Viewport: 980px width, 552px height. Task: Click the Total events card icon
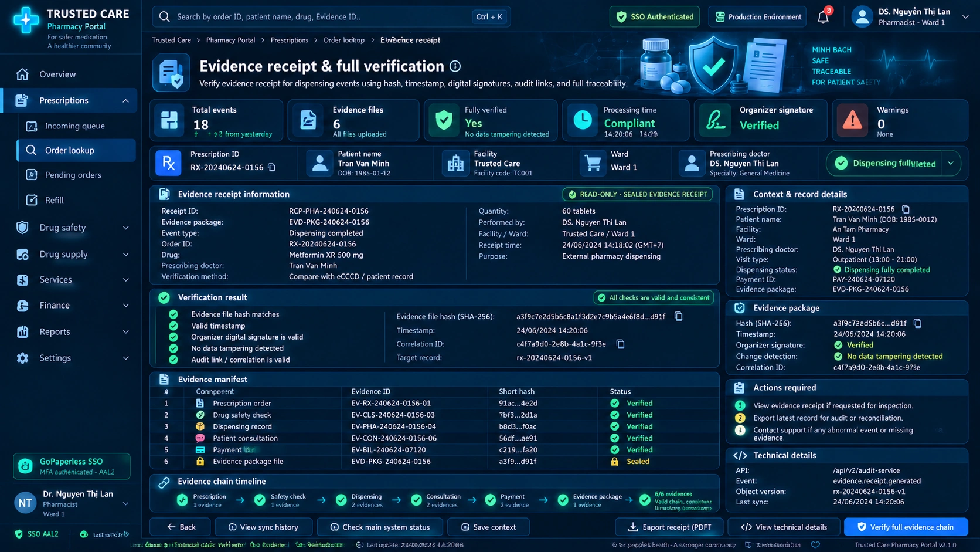[x=169, y=120]
